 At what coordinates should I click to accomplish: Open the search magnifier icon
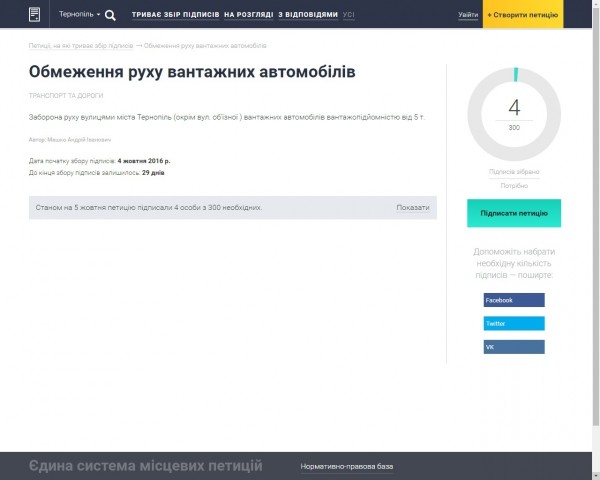click(110, 15)
